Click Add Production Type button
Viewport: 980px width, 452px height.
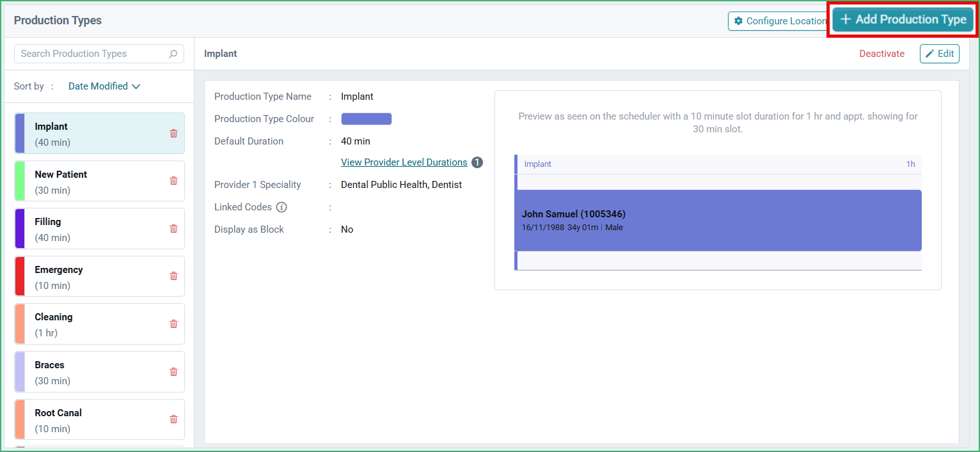click(903, 19)
